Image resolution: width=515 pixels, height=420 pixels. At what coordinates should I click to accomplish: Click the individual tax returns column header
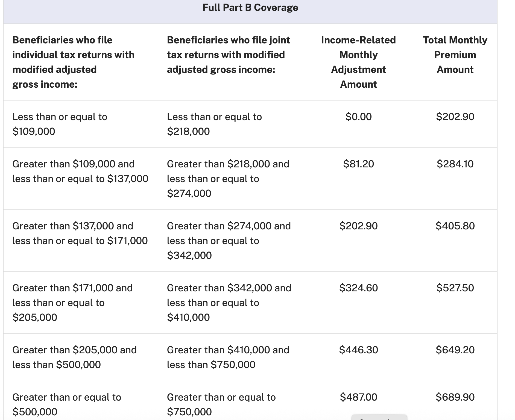73,62
